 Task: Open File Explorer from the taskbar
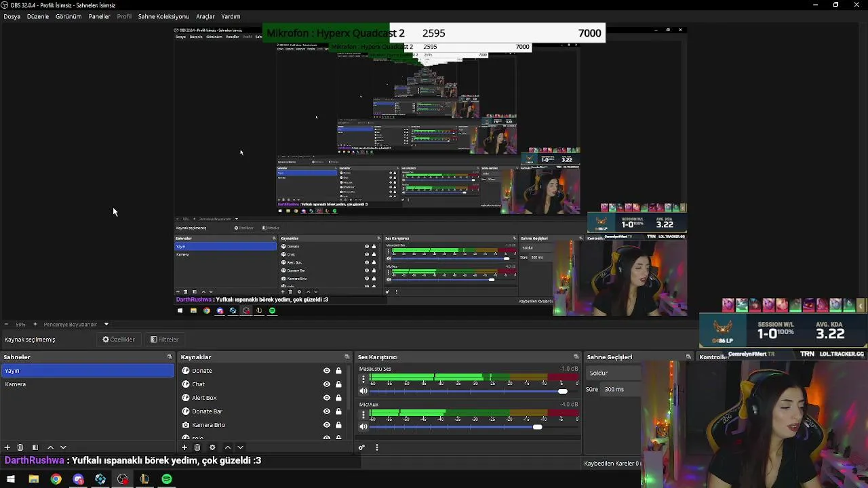point(33,479)
